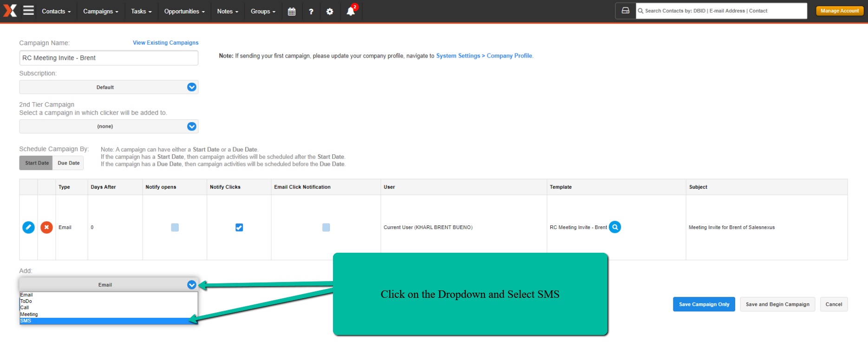
Task: Expand the Subscription Default dropdown
Action: pyautogui.click(x=109, y=87)
